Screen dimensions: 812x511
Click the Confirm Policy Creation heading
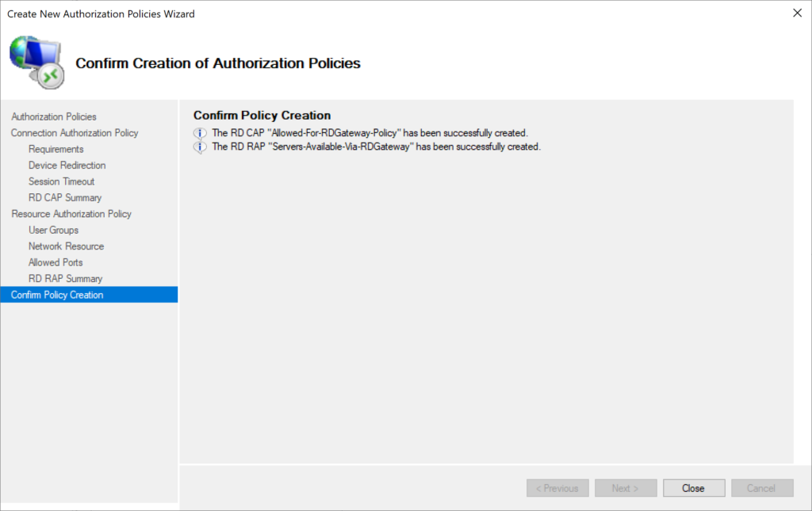(x=262, y=115)
